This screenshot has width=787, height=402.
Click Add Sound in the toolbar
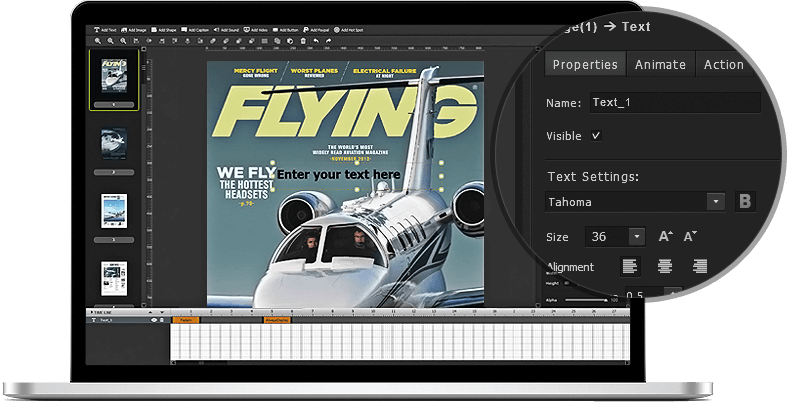coord(226,30)
